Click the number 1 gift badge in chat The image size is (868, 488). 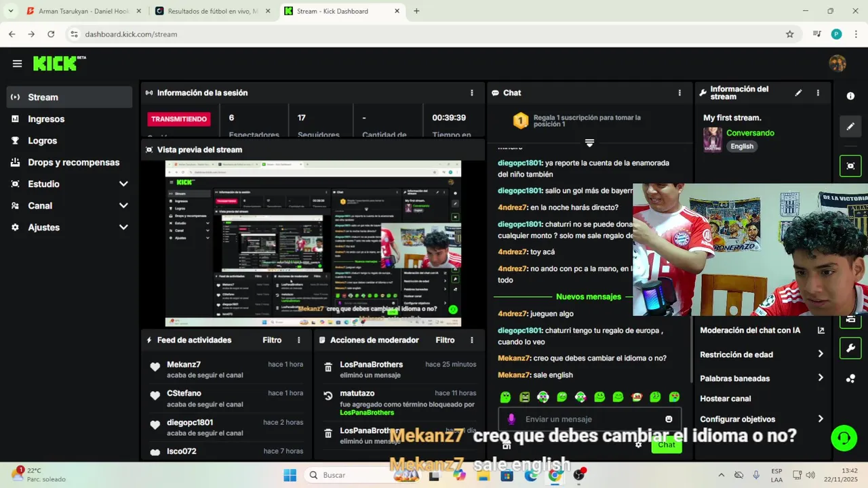click(520, 121)
